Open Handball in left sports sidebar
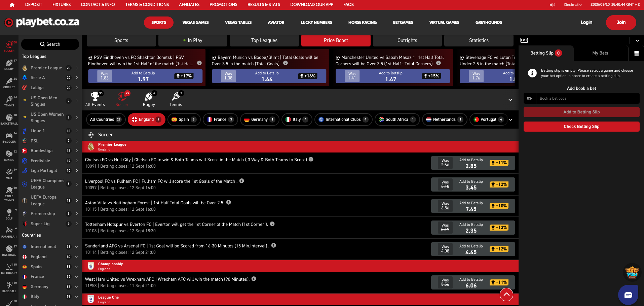Viewport: 644px width, 306px height. coord(9,287)
